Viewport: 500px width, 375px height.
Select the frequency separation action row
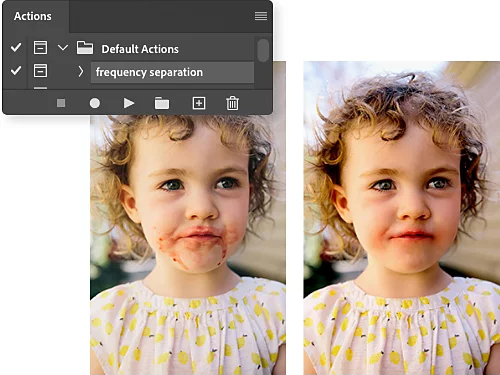[172, 72]
